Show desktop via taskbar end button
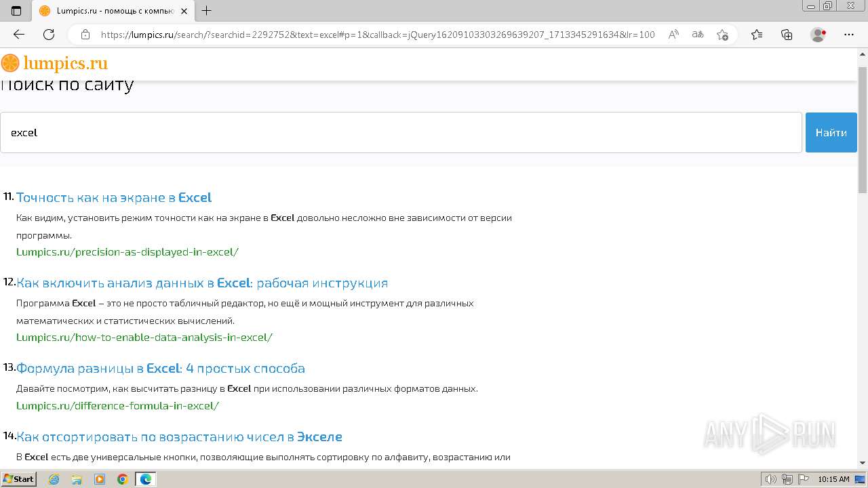 [861, 479]
